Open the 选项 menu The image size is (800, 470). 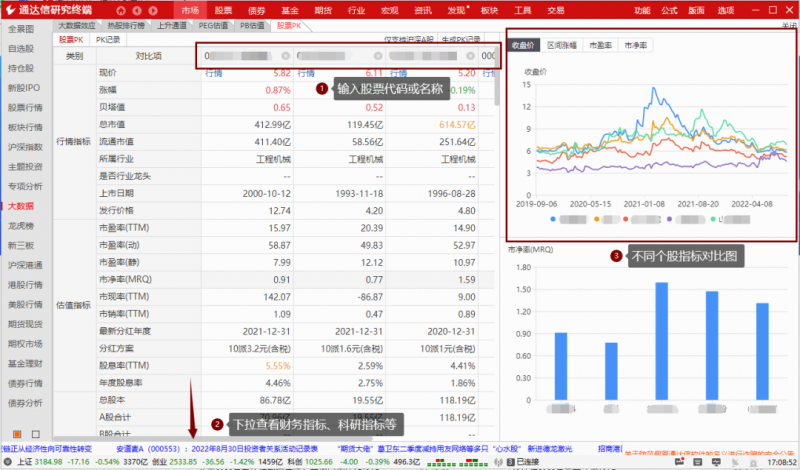pyautogui.click(x=726, y=10)
